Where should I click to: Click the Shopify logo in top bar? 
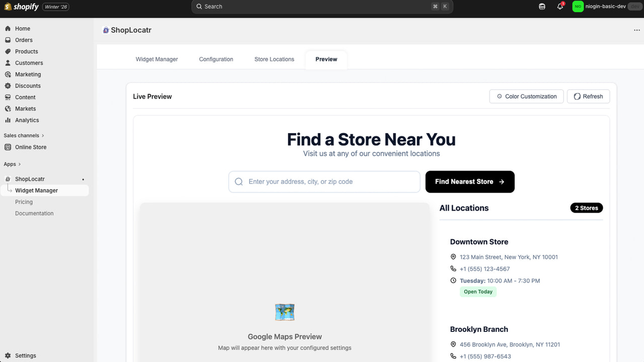(22, 7)
